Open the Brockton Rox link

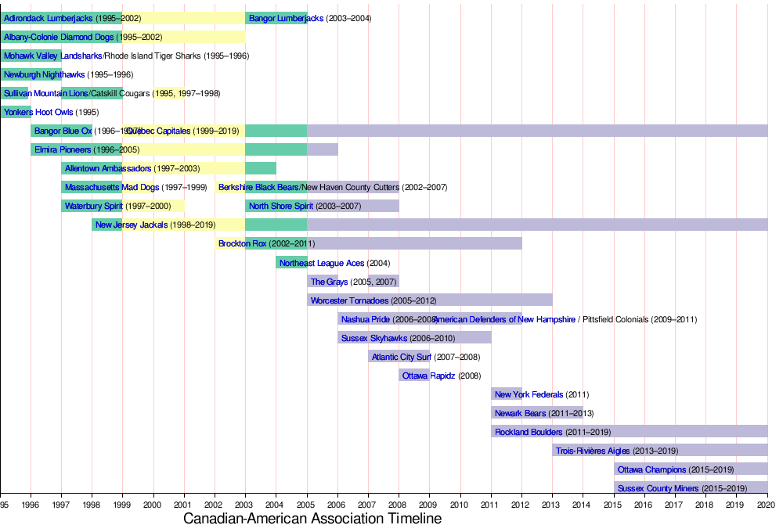coord(242,243)
